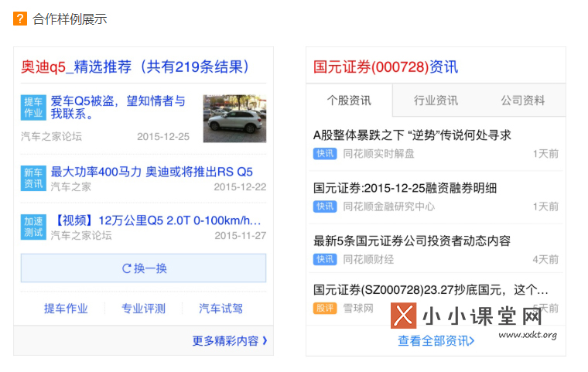Click 快讯 badge beside 同花顺财经
The image size is (588, 372).
click(325, 260)
